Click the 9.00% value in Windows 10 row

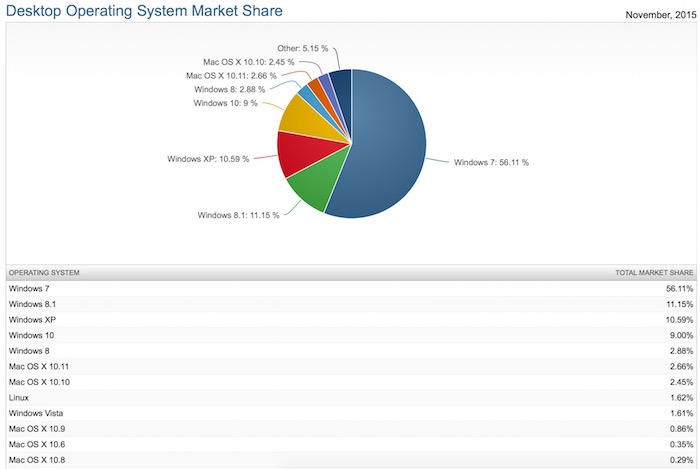[679, 335]
